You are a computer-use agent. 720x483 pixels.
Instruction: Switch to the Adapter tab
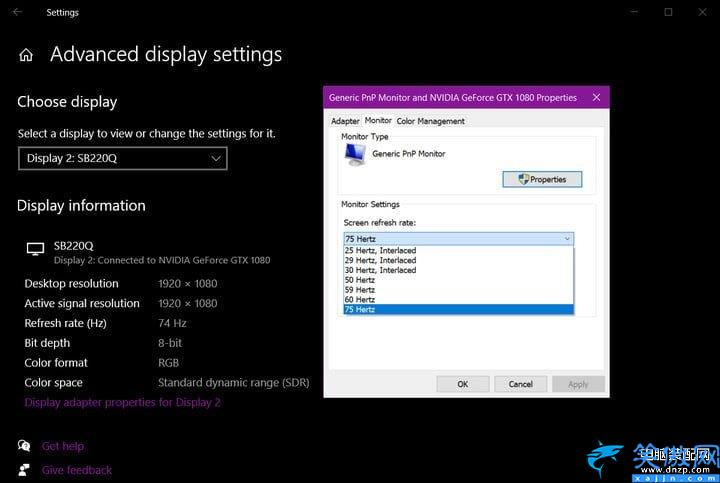[345, 121]
